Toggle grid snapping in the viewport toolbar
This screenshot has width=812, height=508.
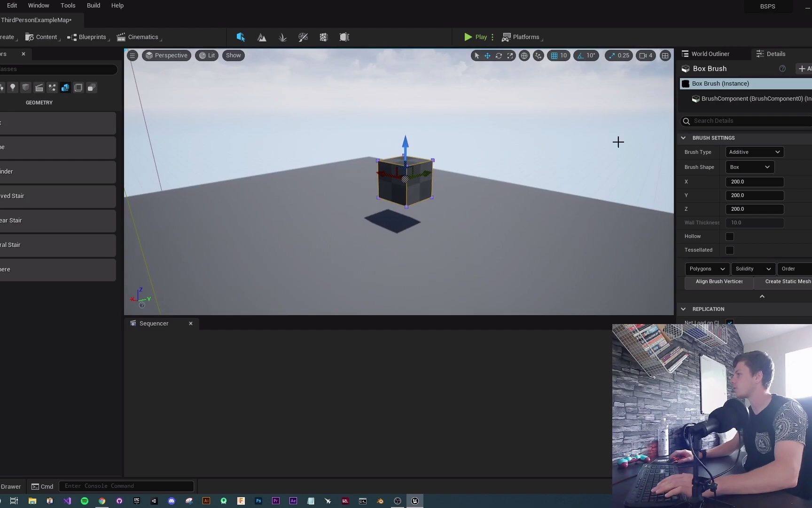click(555, 56)
